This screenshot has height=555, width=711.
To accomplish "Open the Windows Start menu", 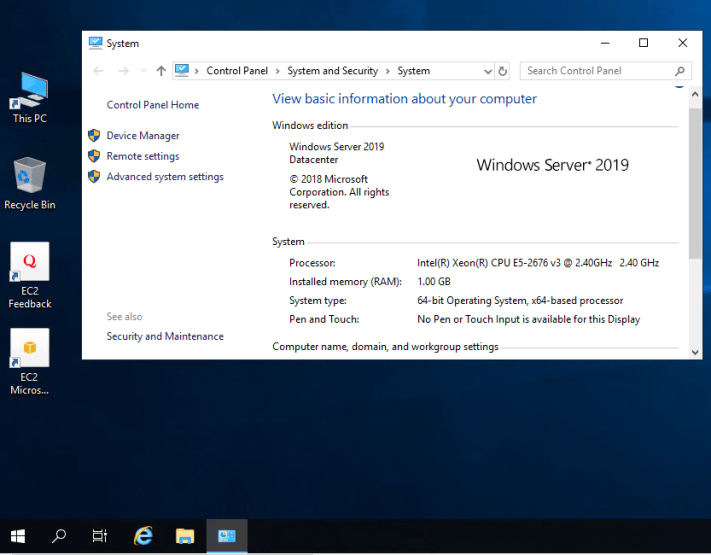I will [18, 536].
